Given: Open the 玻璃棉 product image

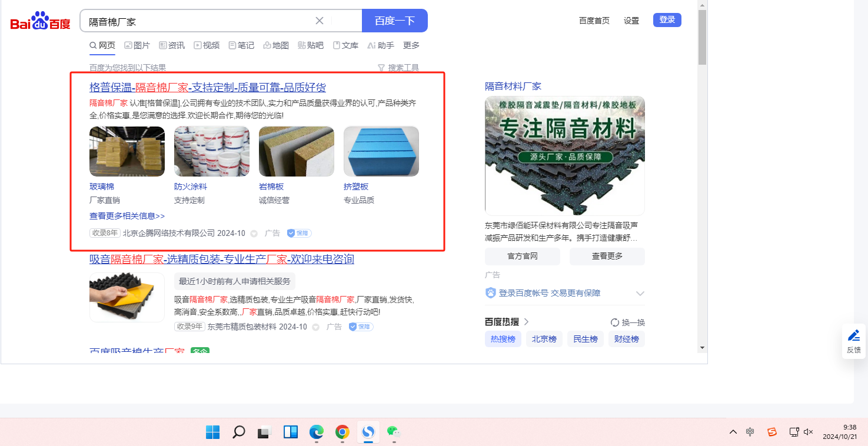Looking at the screenshot, I should tap(127, 151).
